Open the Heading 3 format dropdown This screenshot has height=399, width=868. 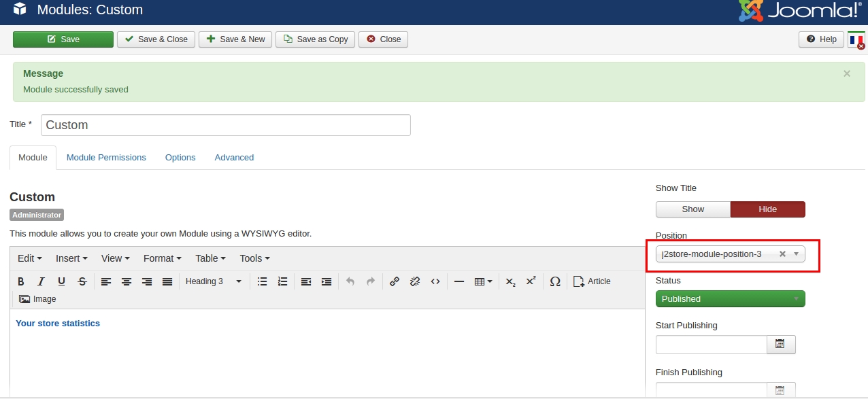(x=214, y=281)
